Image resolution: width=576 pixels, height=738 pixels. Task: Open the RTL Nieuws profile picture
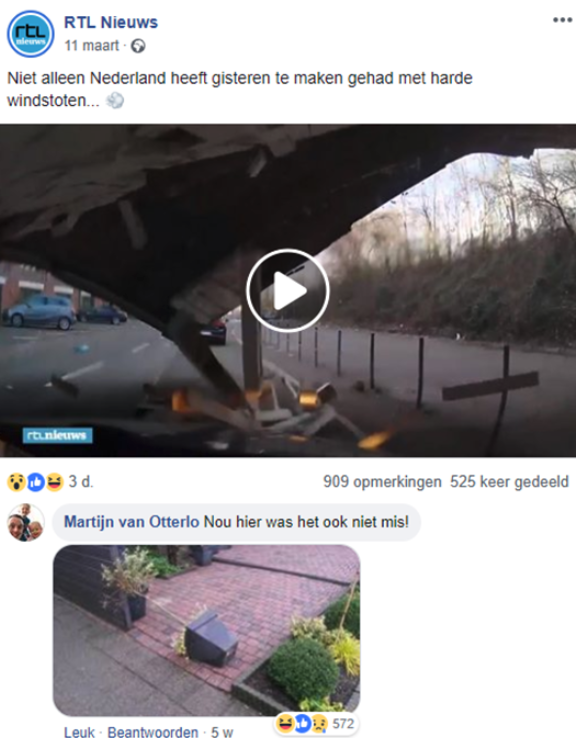[x=31, y=34]
